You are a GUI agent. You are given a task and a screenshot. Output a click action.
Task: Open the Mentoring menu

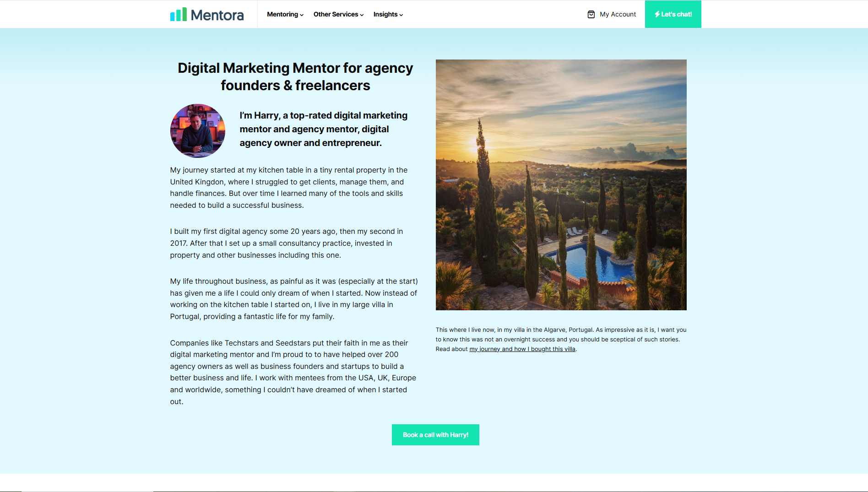pos(285,14)
